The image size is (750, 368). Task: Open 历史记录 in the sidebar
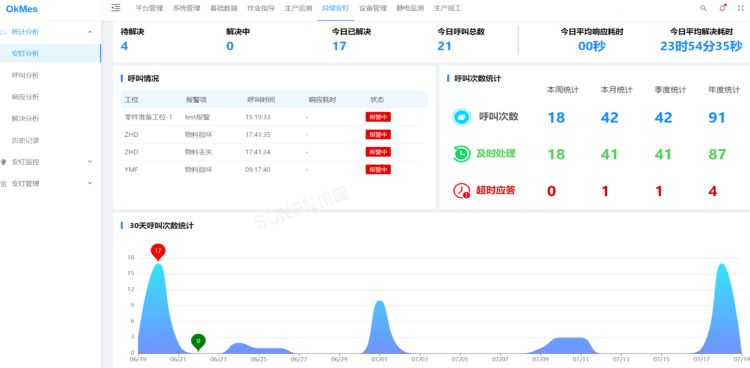(x=25, y=140)
